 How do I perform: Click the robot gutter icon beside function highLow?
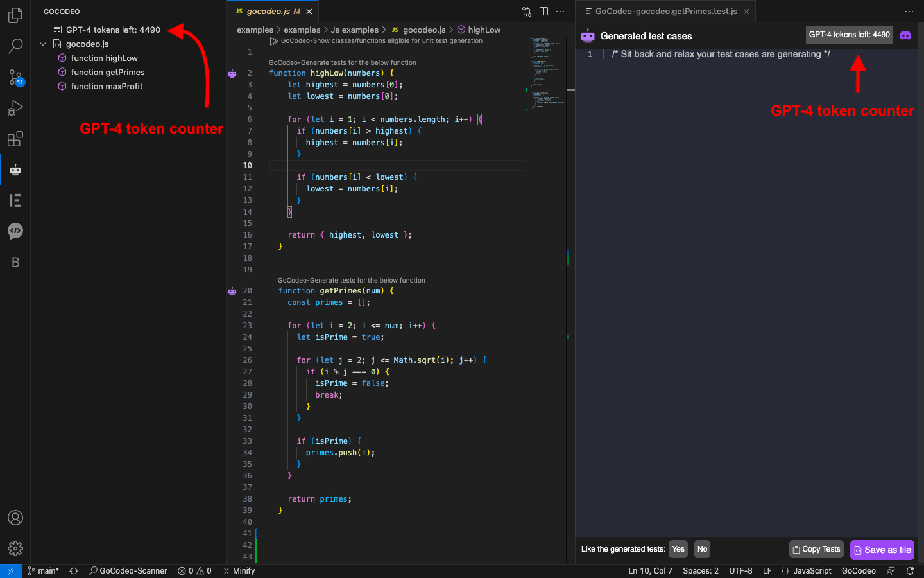(232, 74)
